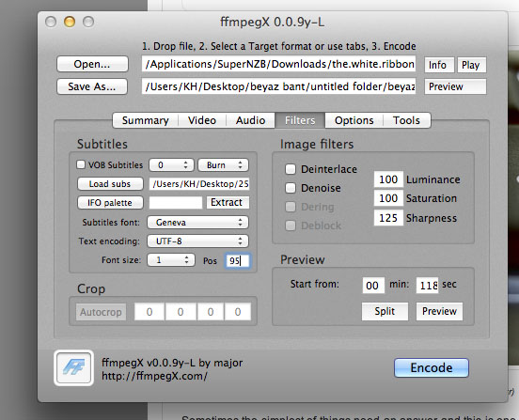The image size is (519, 420).
Task: Click the loaded subtitles path field
Action: click(199, 184)
